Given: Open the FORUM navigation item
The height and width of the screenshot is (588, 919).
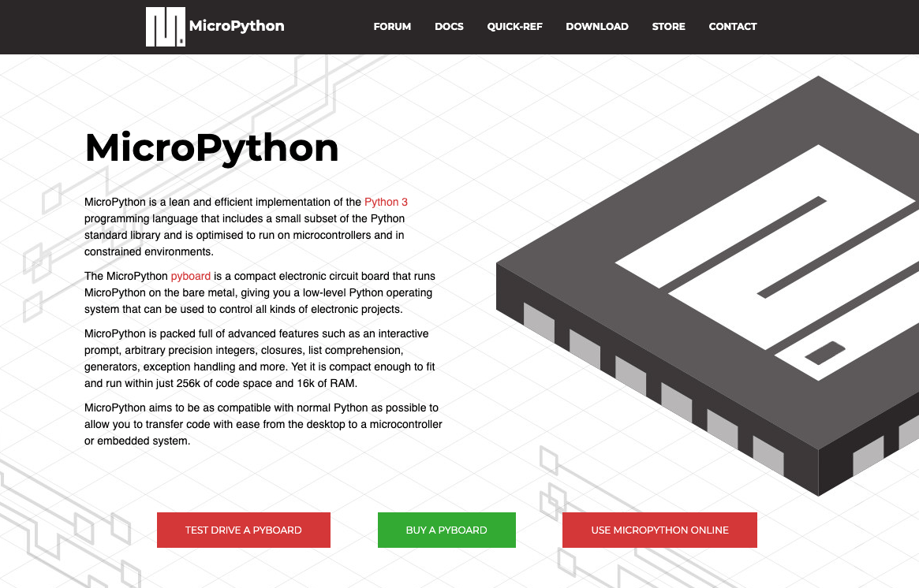Looking at the screenshot, I should tap(392, 27).
